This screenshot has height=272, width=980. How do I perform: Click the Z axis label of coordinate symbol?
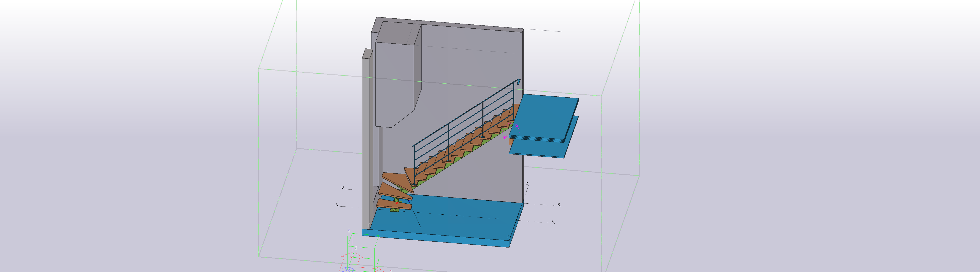point(349,231)
